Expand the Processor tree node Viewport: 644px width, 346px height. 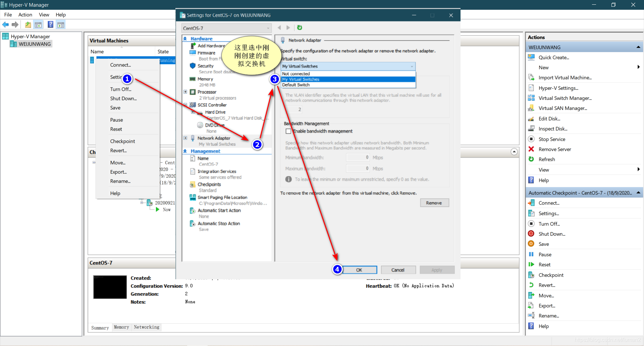(x=185, y=92)
